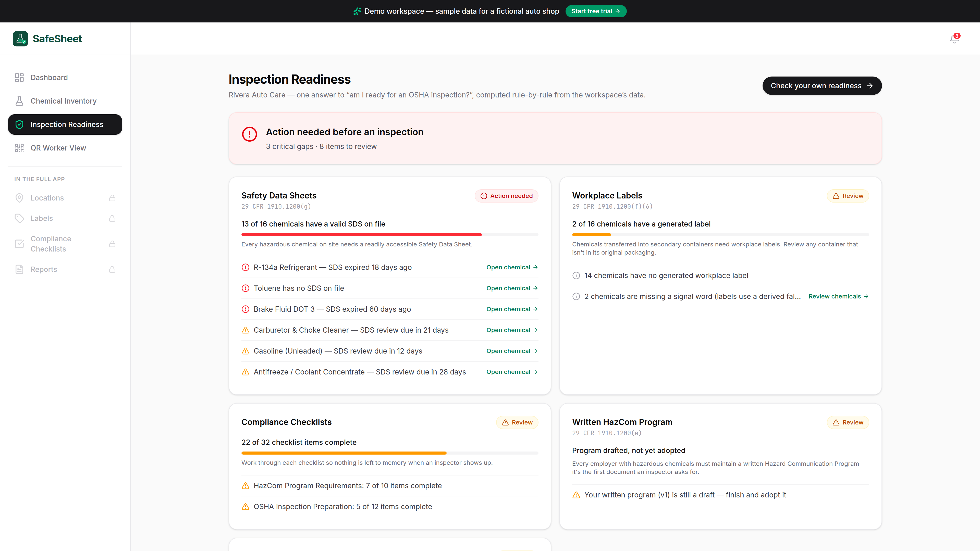This screenshot has height=551, width=980.
Task: Click the lock icon next to Reports
Action: (x=112, y=269)
